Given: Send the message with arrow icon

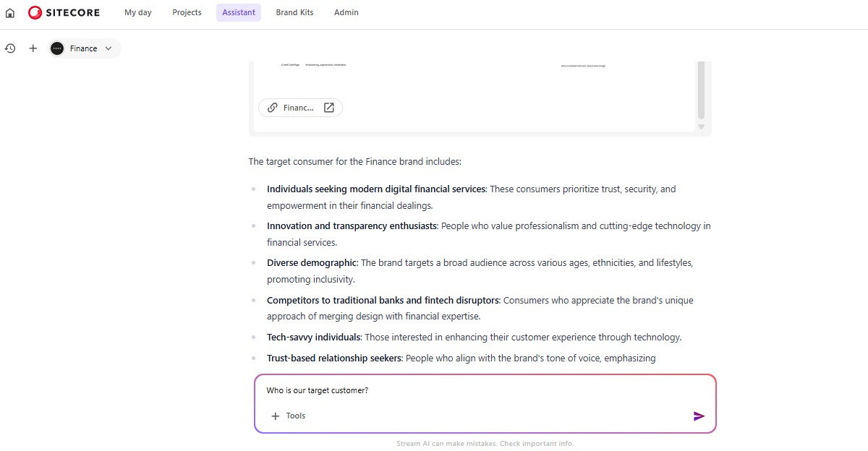Looking at the screenshot, I should coord(699,416).
